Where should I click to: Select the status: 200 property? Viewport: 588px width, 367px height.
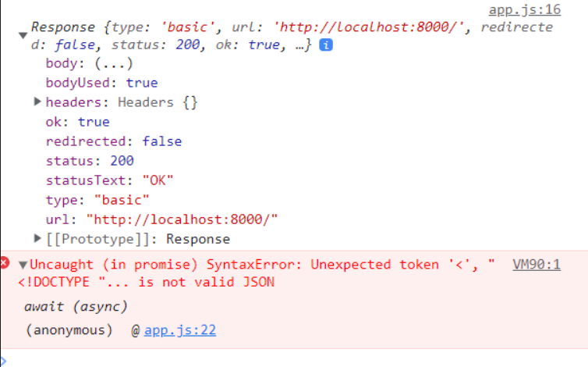tap(90, 161)
